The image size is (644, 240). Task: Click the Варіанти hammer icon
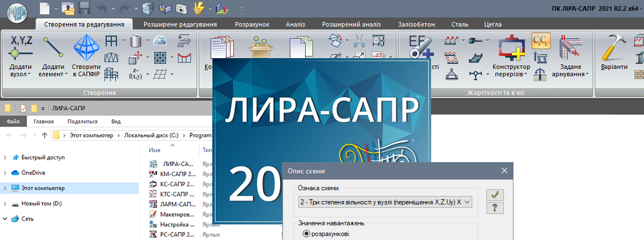(x=613, y=47)
